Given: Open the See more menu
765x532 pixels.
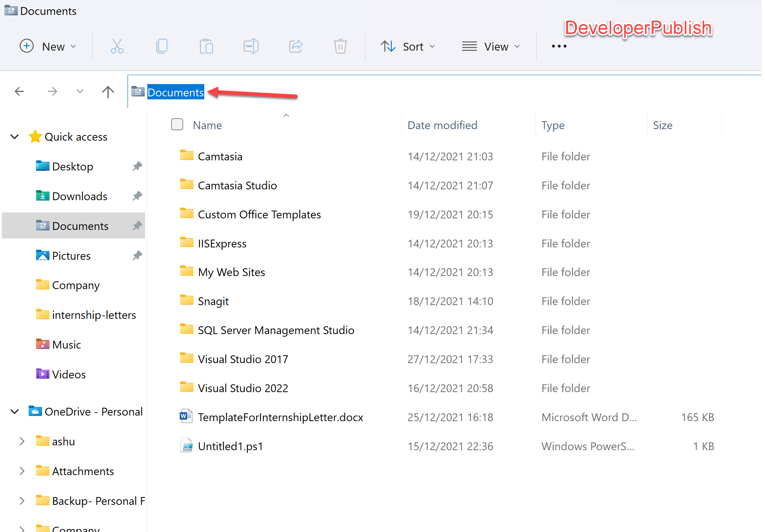Looking at the screenshot, I should (559, 46).
